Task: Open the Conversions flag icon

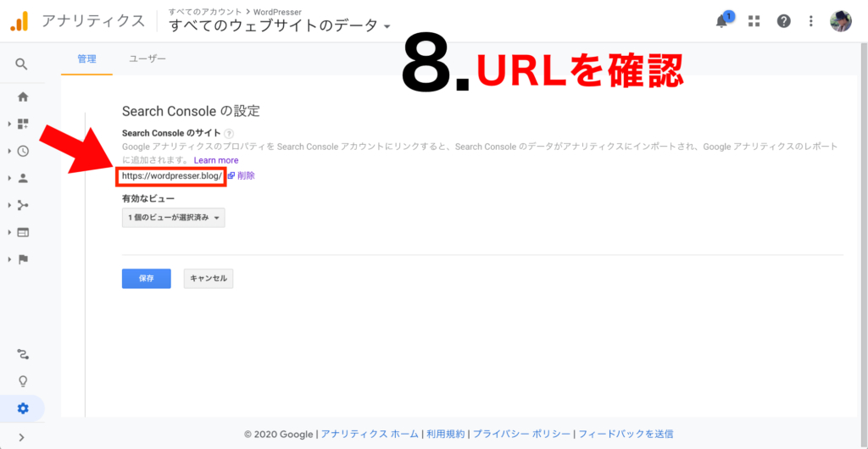Action: (x=23, y=259)
